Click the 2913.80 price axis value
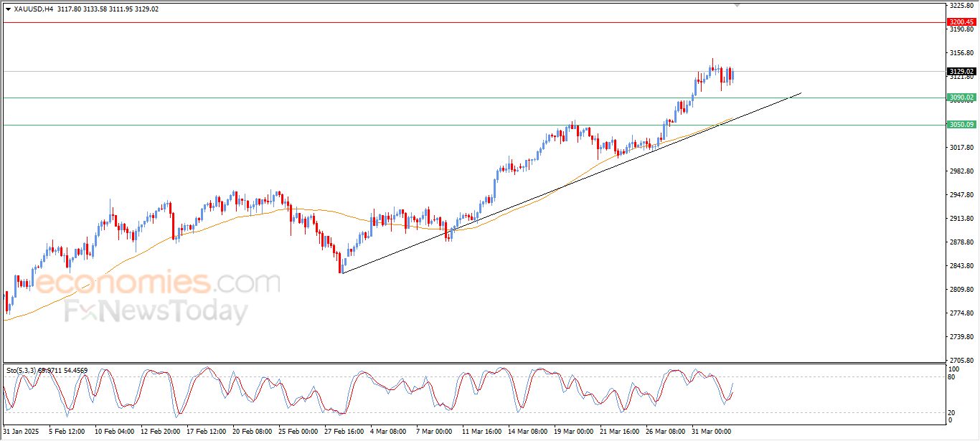This screenshot has height=441, width=980. pyautogui.click(x=961, y=219)
